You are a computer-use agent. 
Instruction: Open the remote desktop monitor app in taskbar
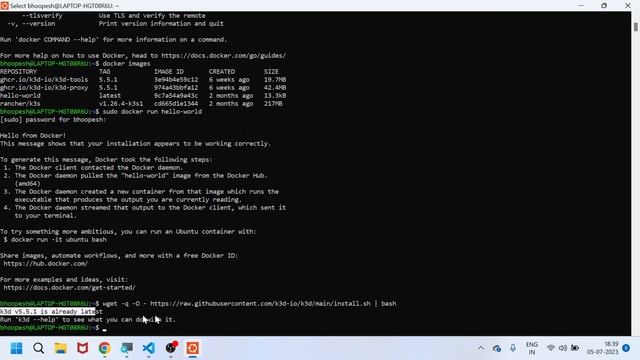point(127,348)
